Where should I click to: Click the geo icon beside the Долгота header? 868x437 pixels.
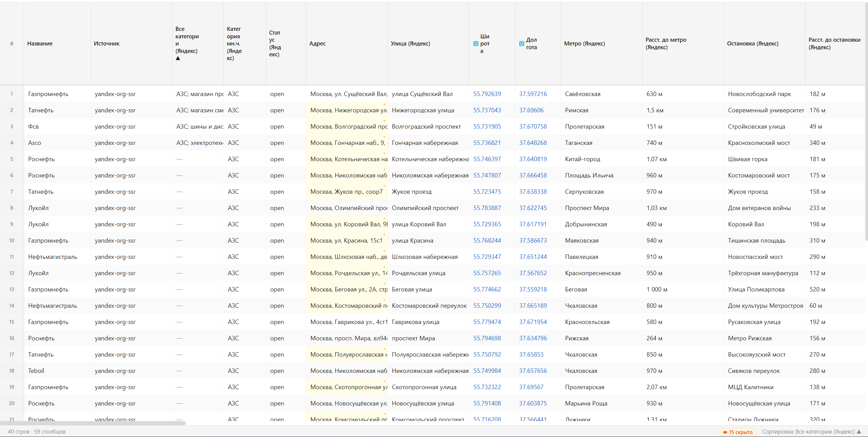click(522, 43)
